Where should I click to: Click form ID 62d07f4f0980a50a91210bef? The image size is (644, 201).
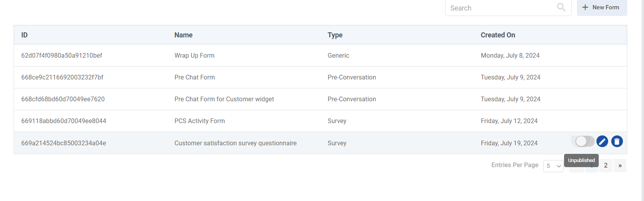[62, 55]
